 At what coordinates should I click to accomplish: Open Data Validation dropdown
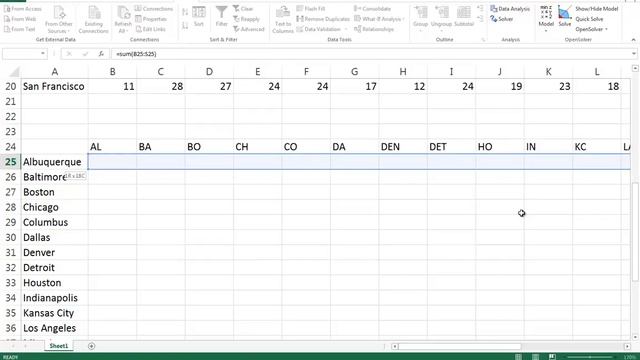pyautogui.click(x=322, y=29)
